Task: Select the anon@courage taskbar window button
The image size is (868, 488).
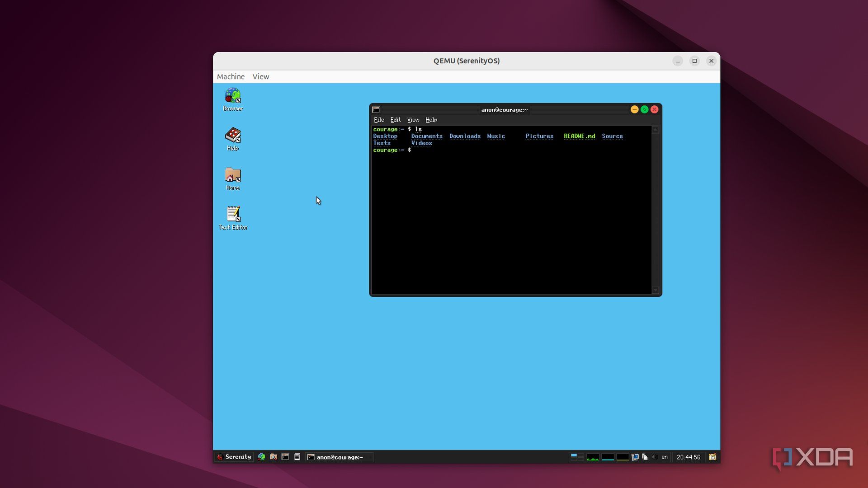Action: pyautogui.click(x=339, y=457)
